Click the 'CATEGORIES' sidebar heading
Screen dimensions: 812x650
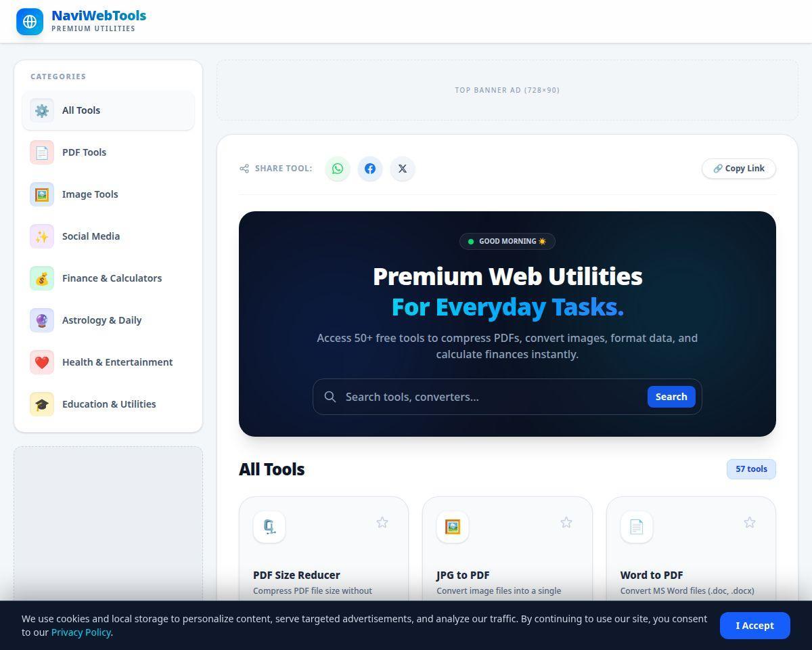pos(58,77)
